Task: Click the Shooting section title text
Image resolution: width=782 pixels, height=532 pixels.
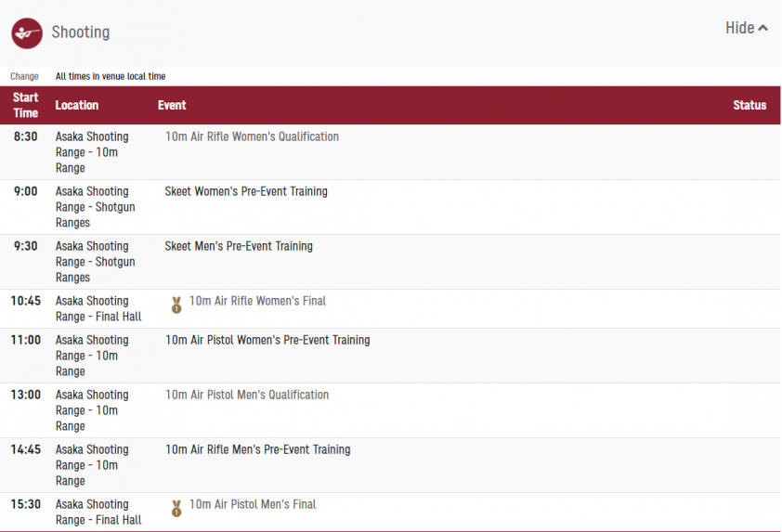Action: tap(80, 32)
